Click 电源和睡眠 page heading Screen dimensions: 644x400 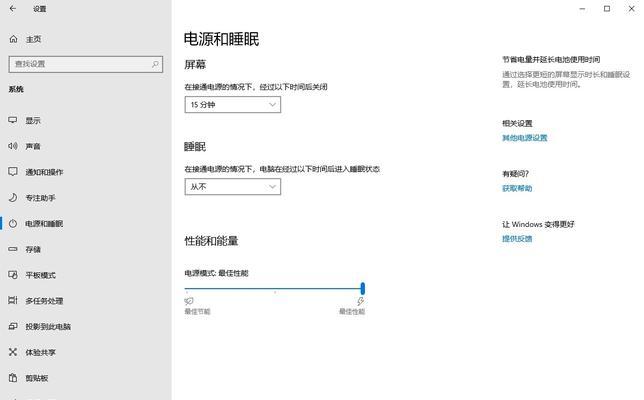pos(221,39)
